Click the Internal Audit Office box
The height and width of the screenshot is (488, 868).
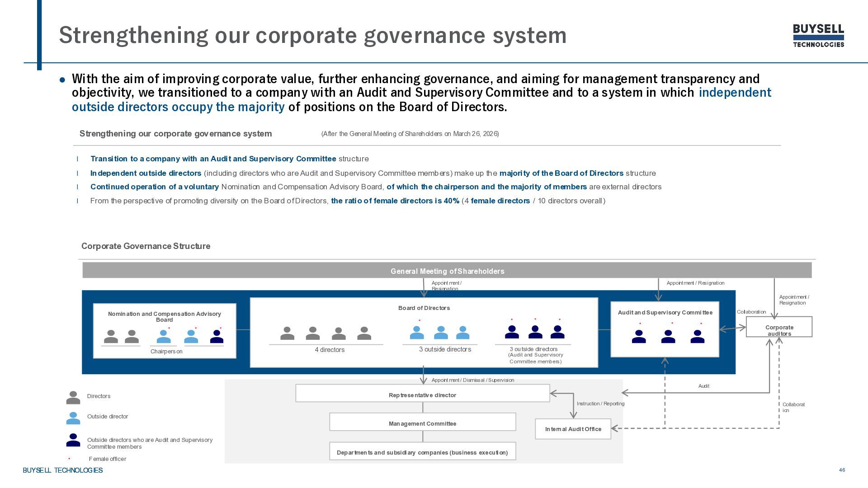tap(573, 429)
